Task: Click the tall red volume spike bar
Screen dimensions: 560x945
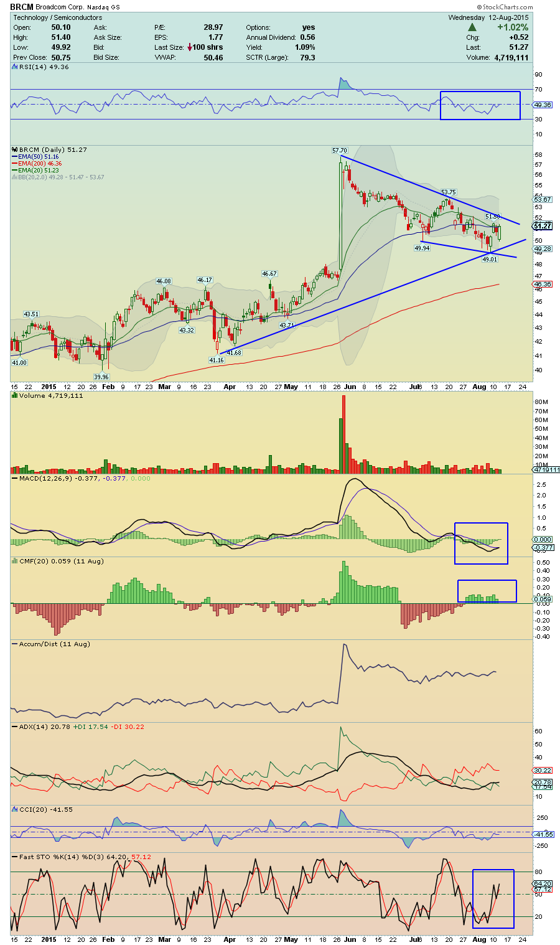Action: 344,435
